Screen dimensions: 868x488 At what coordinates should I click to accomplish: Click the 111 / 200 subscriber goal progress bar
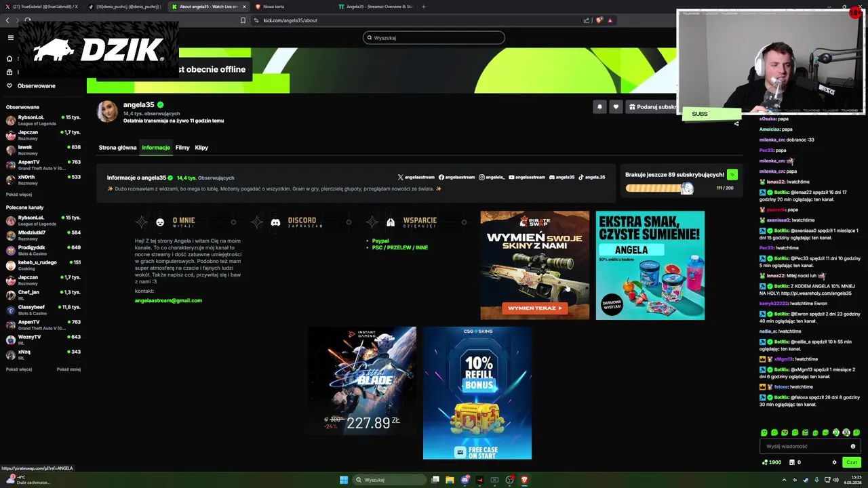tap(659, 188)
